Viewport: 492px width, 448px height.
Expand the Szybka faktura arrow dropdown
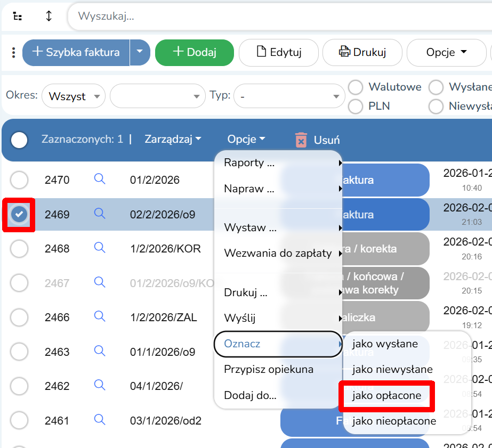140,52
